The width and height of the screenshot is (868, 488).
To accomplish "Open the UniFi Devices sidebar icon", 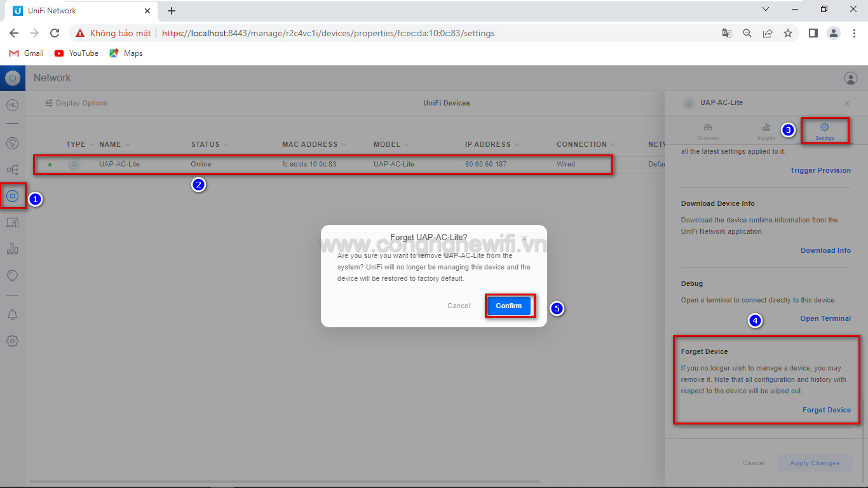I will (12, 196).
